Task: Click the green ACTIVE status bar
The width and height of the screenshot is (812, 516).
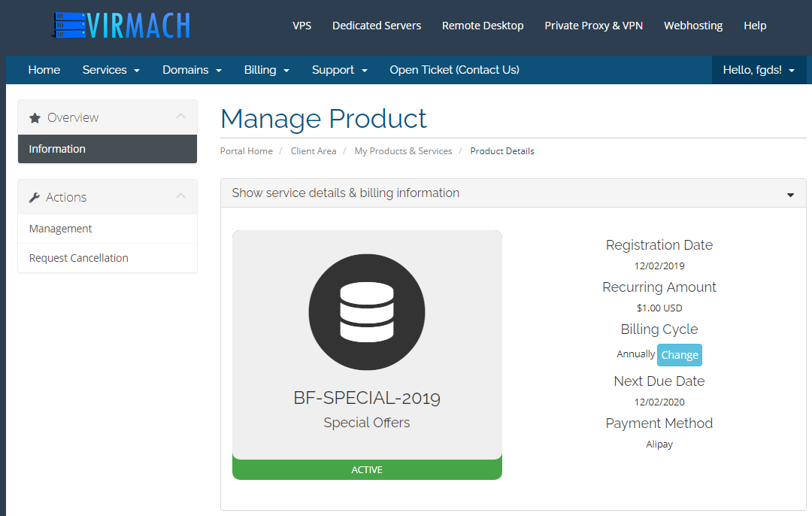Action: pos(367,470)
